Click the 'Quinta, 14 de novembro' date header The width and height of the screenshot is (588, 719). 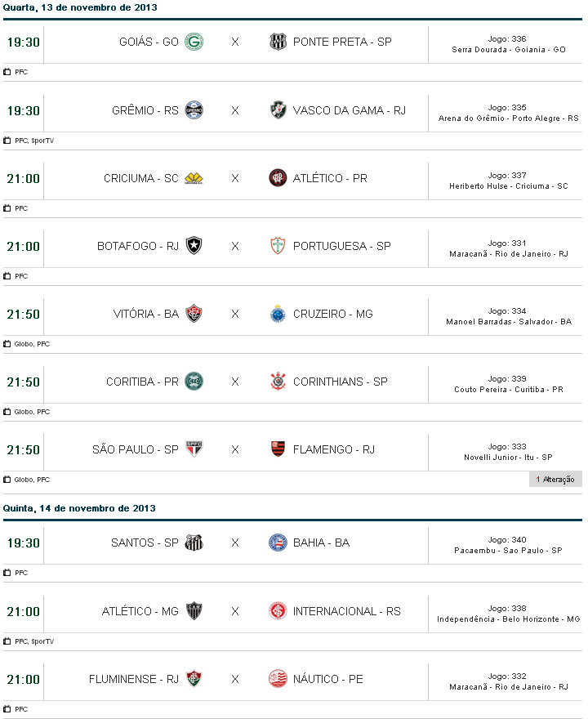[79, 508]
